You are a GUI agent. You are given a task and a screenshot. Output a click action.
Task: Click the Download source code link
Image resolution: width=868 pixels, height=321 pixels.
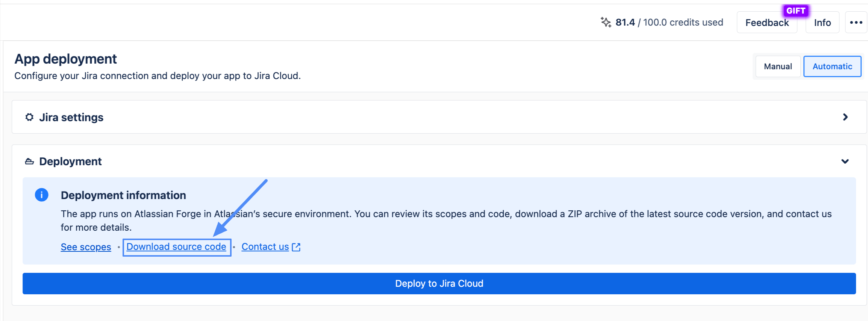click(176, 247)
